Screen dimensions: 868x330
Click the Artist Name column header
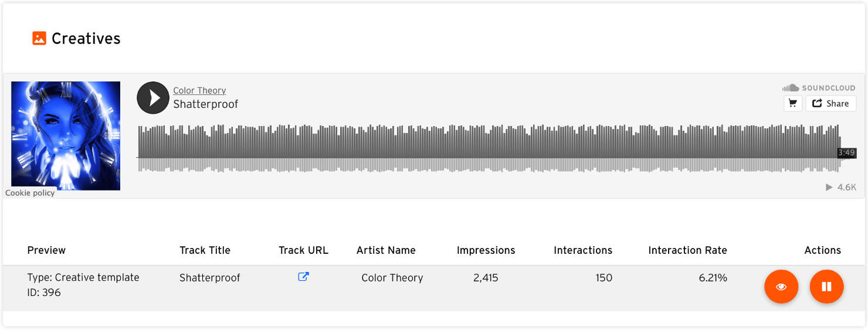click(x=386, y=250)
